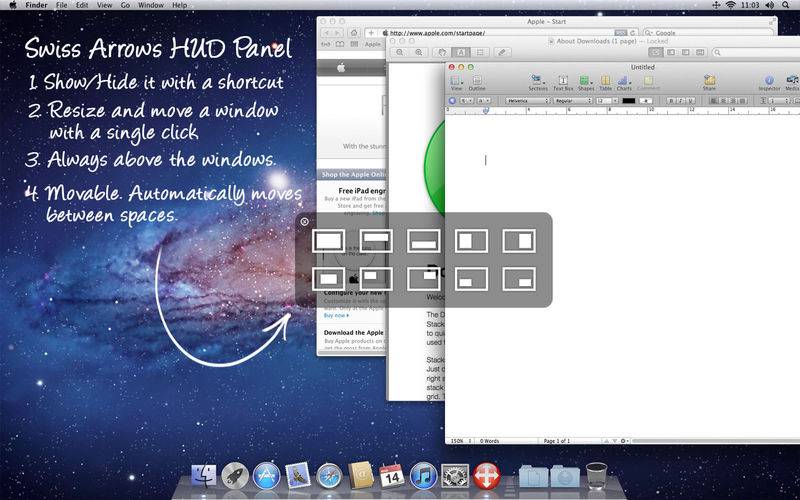Close the Swiss Arrows HUD panel
This screenshot has width=800, height=500.
(305, 221)
